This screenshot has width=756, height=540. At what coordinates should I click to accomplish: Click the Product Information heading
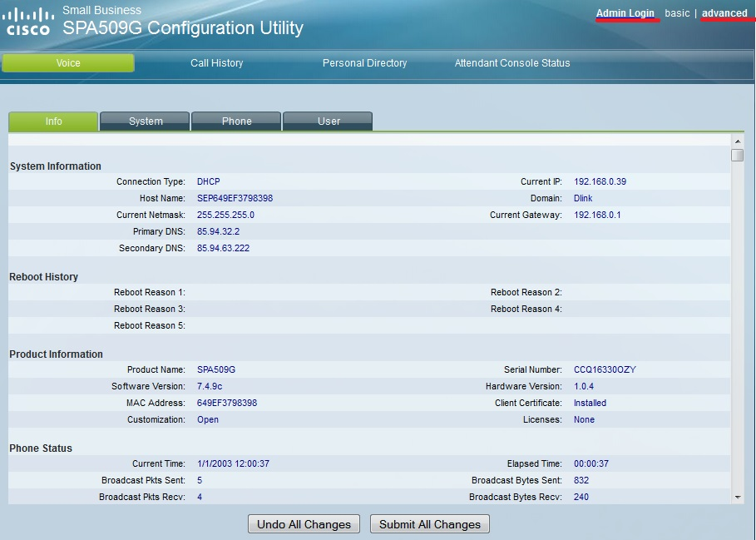click(56, 354)
